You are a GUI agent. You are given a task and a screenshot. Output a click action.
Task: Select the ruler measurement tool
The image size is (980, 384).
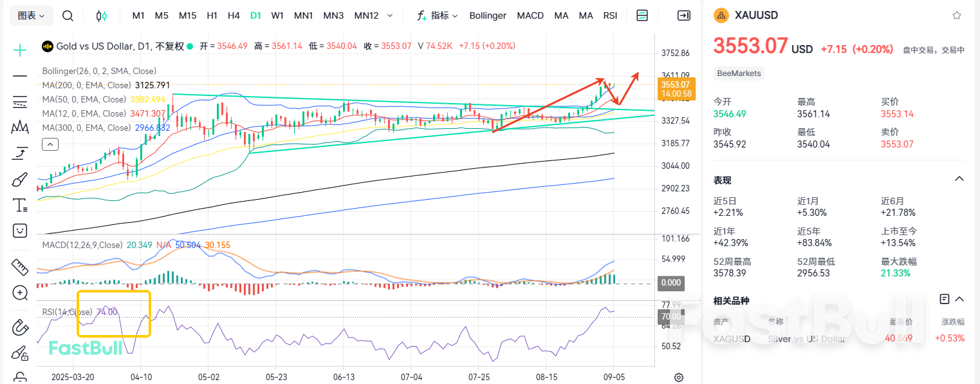[x=19, y=266]
